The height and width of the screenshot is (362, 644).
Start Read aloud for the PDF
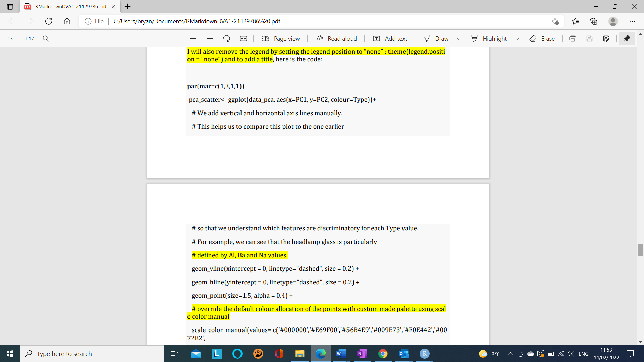(x=336, y=38)
